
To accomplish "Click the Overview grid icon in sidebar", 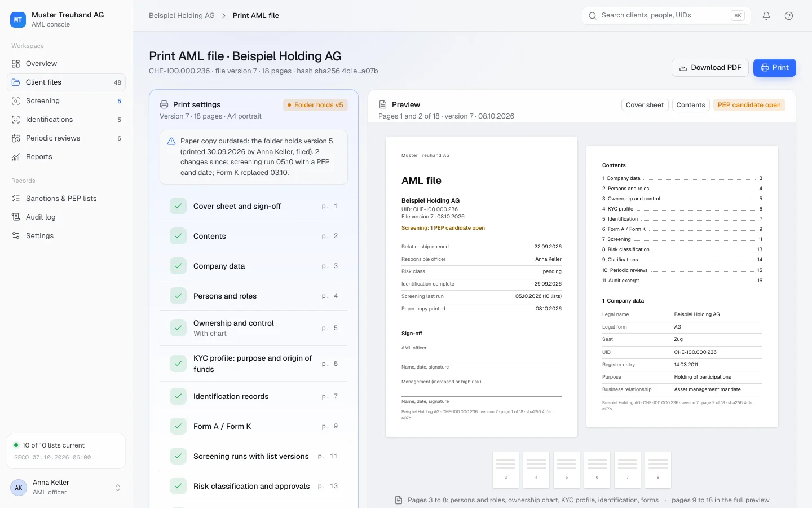I will click(x=16, y=64).
